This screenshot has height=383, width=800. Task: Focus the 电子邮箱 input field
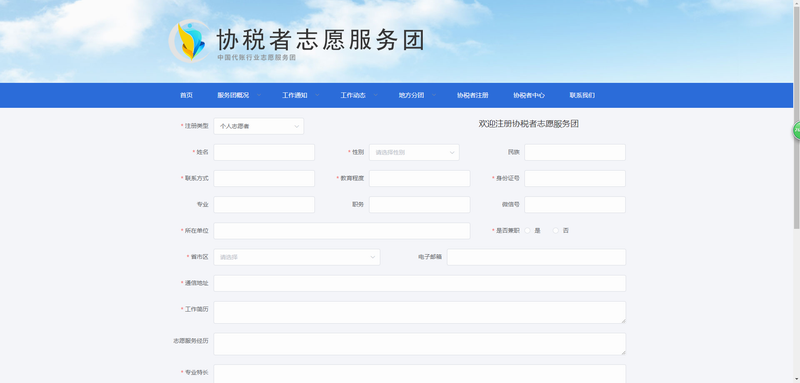[x=536, y=257]
